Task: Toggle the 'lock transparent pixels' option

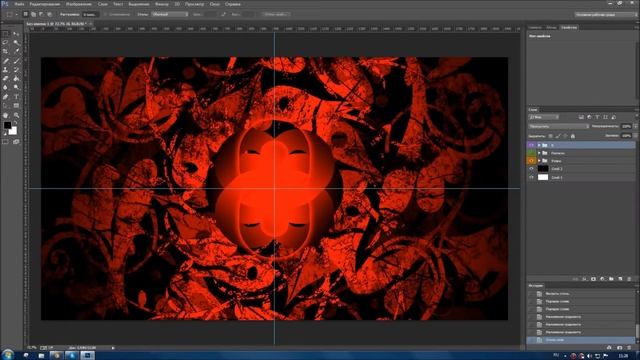Action: (x=551, y=136)
